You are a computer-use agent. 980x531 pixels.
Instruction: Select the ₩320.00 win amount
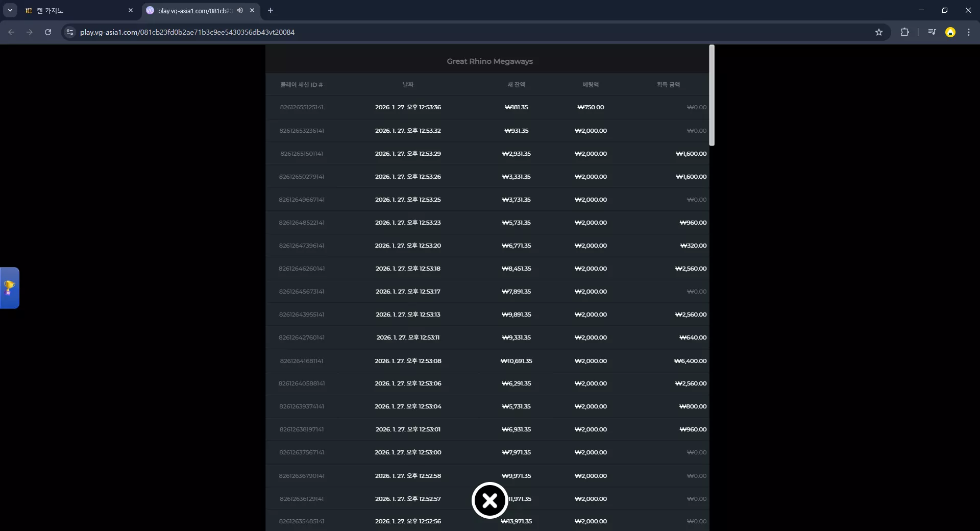point(693,246)
